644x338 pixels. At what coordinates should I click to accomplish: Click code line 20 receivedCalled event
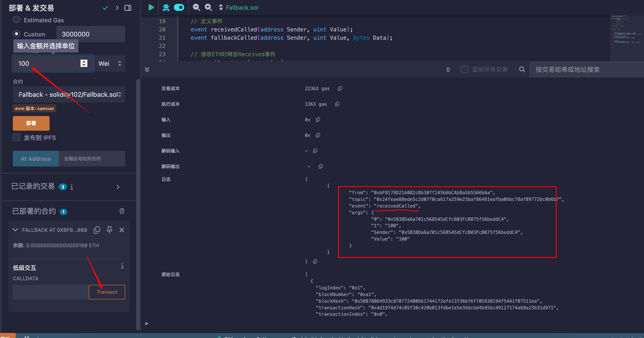272,30
